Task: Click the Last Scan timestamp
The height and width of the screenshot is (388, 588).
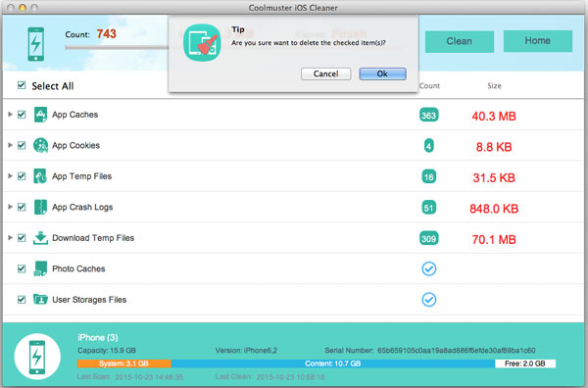Action: 149,377
